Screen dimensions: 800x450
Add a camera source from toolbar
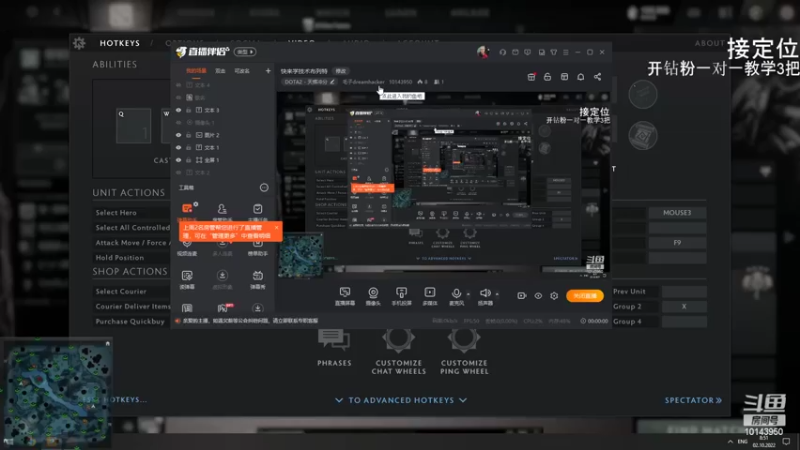373,293
